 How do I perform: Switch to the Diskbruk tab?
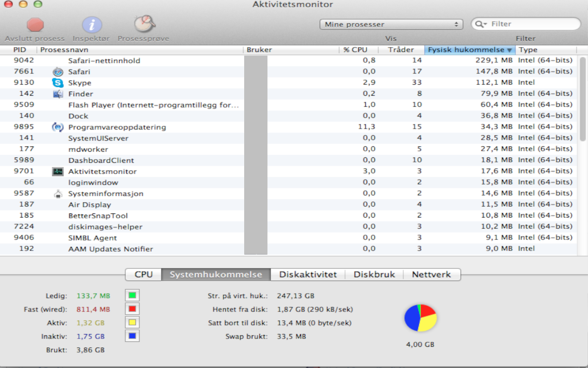point(374,274)
